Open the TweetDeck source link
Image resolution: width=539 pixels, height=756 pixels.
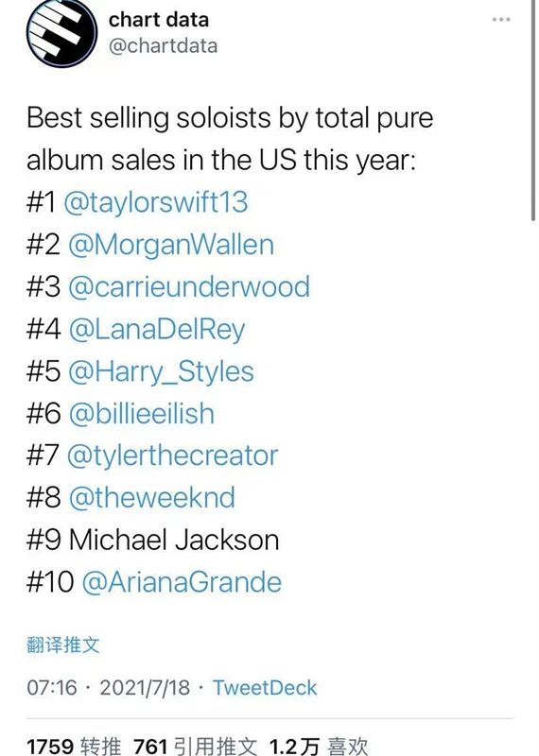tap(265, 688)
